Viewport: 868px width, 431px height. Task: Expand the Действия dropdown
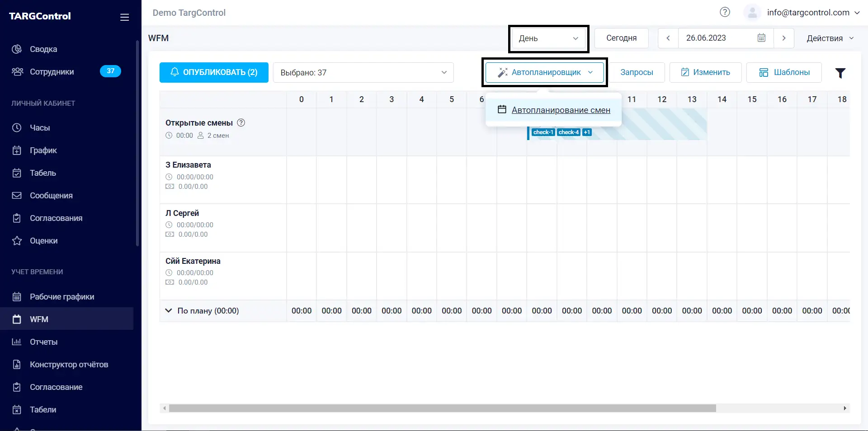click(830, 38)
